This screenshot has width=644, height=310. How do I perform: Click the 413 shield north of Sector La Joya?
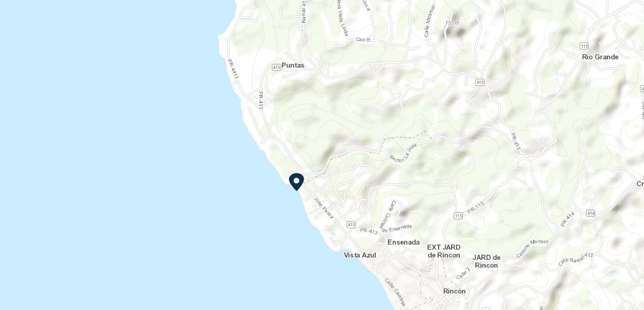click(x=480, y=82)
